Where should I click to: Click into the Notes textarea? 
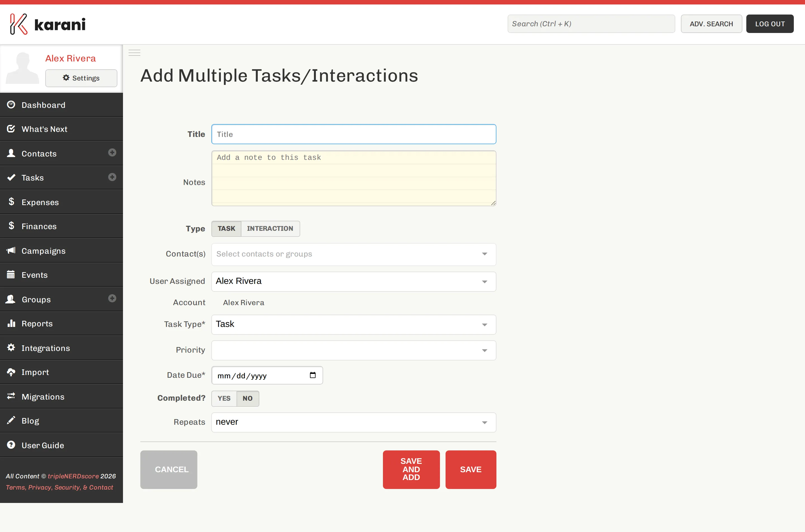354,178
